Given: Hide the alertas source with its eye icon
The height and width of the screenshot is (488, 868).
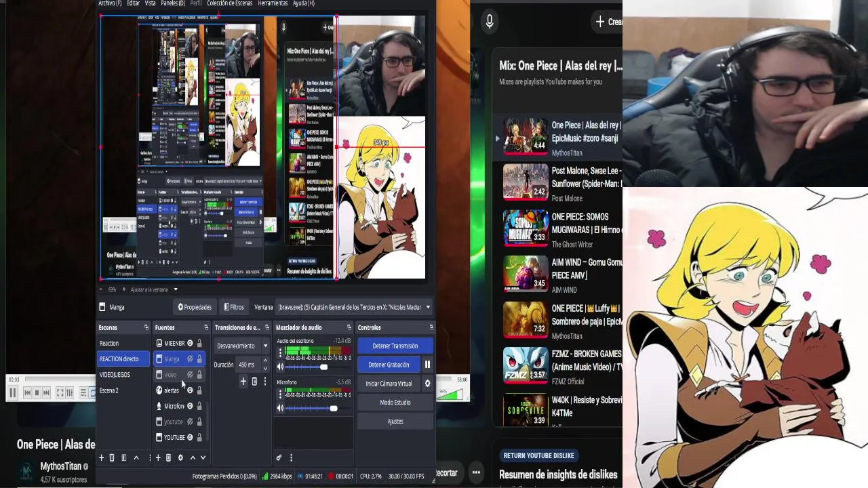Looking at the screenshot, I should (190, 390).
